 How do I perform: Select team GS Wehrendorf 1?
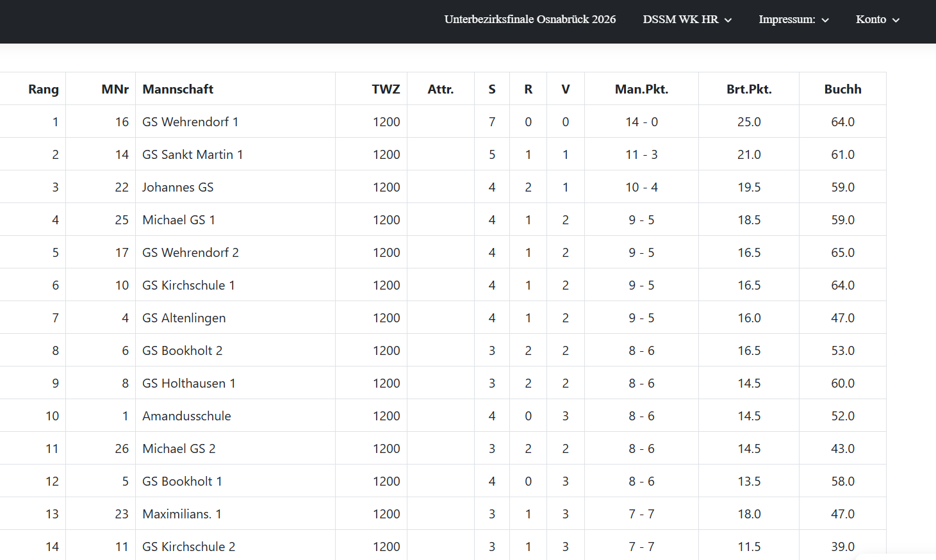click(x=190, y=122)
